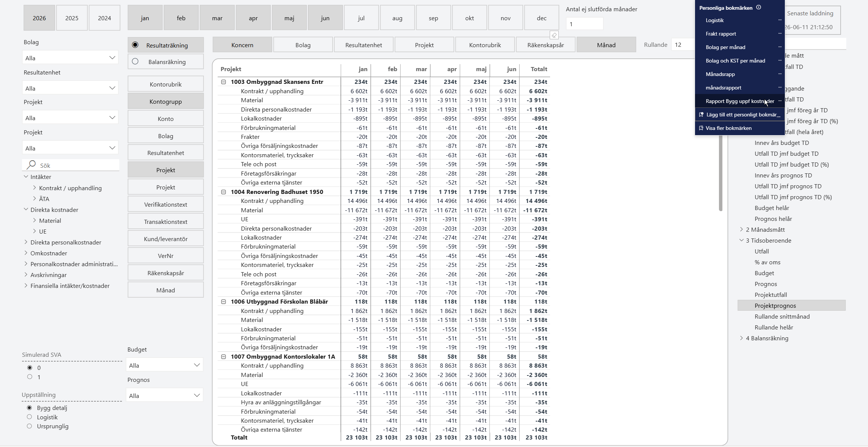Screen dimensions: 868x447
Task: Select the year 2024 button
Action: (104, 18)
